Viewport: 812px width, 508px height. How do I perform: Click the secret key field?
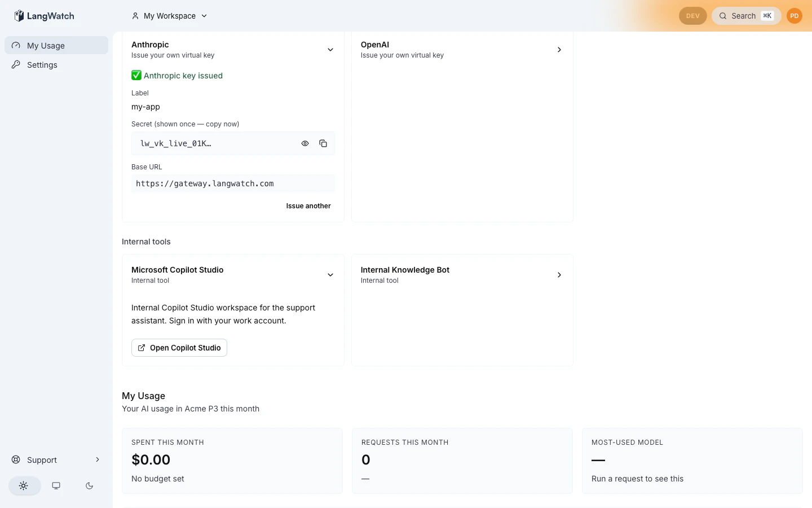pos(233,143)
